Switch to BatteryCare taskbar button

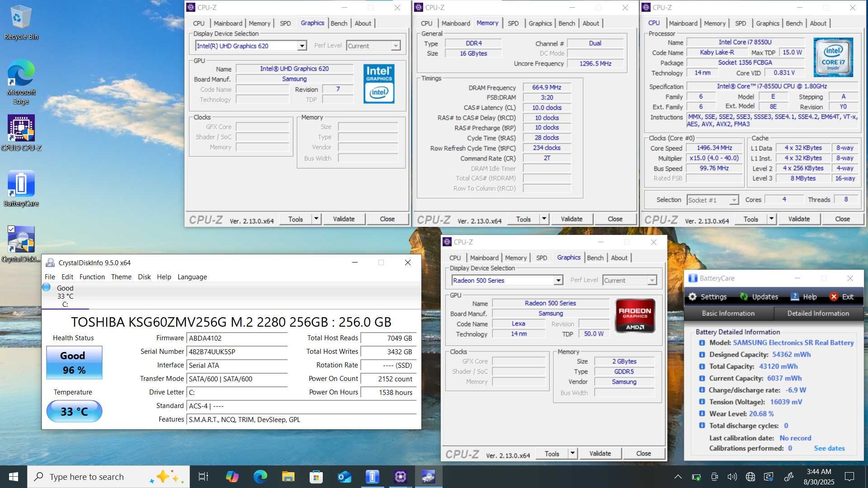(x=372, y=477)
